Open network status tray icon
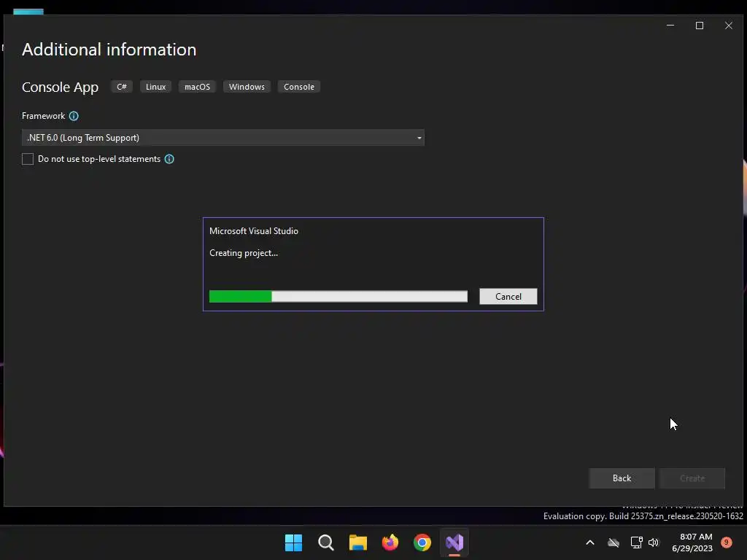 pyautogui.click(x=636, y=542)
